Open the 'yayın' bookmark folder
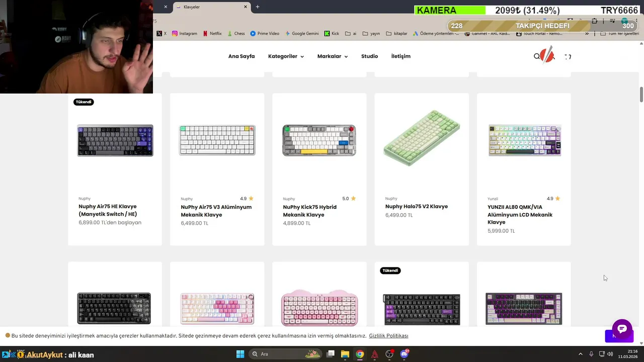 (371, 34)
